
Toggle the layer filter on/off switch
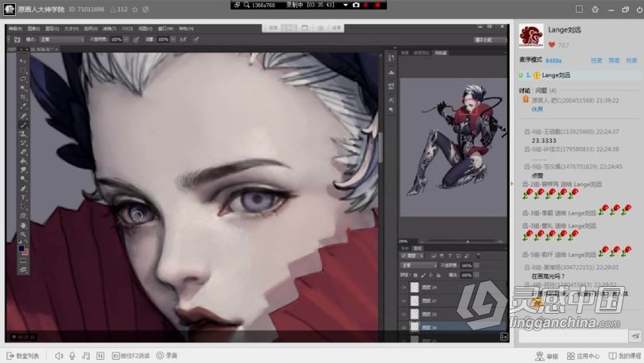[478, 256]
